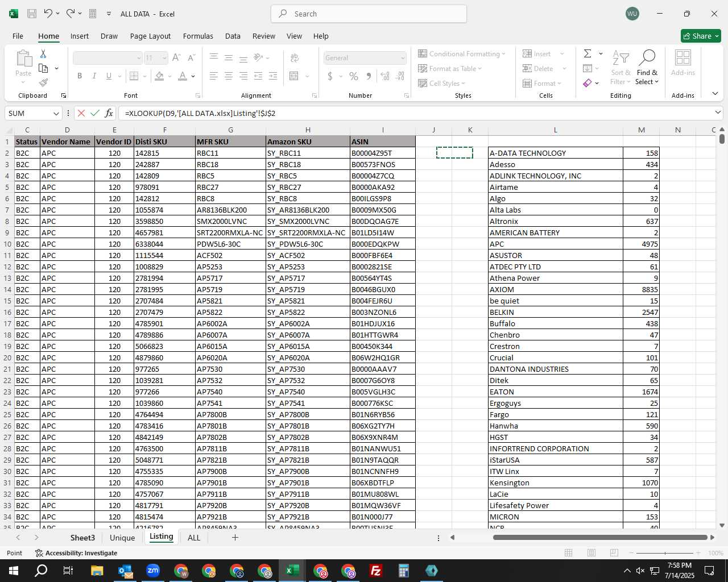This screenshot has height=582, width=728.
Task: Open Insert Function fx dialog
Action: coord(109,113)
